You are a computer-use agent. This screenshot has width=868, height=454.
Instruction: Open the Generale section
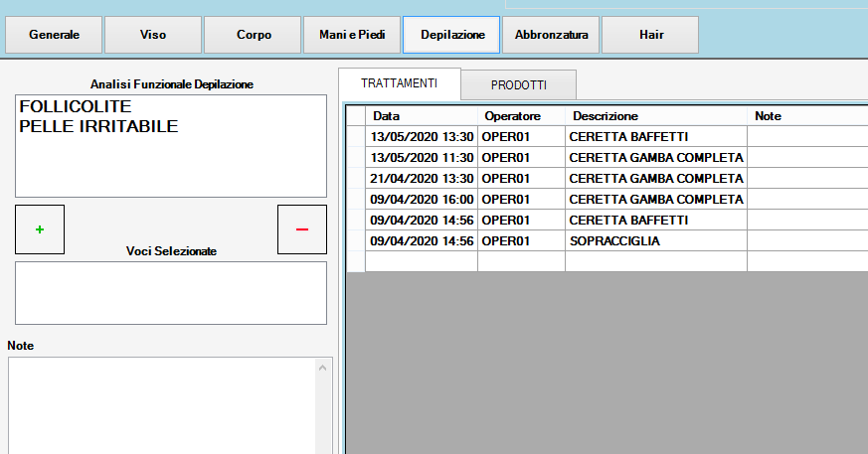(54, 35)
